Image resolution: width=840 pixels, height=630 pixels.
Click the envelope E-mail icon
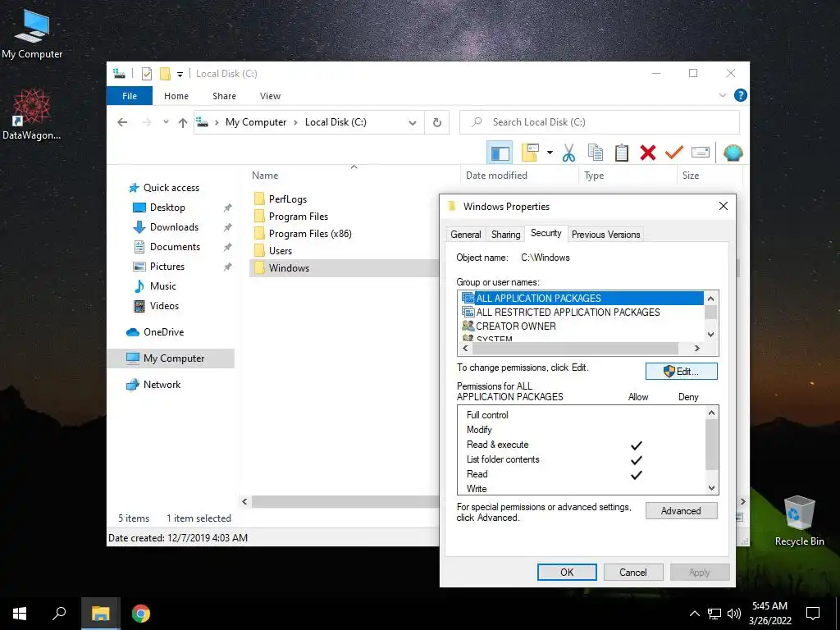[701, 153]
